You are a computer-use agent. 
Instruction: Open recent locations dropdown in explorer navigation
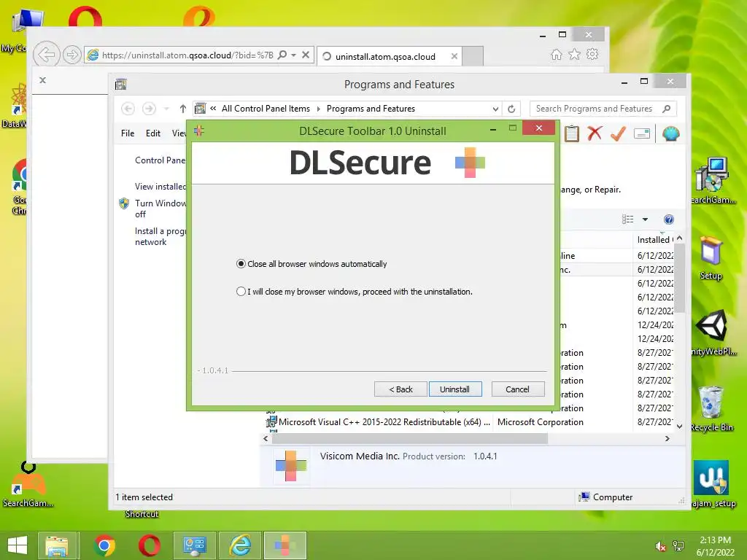coord(166,109)
